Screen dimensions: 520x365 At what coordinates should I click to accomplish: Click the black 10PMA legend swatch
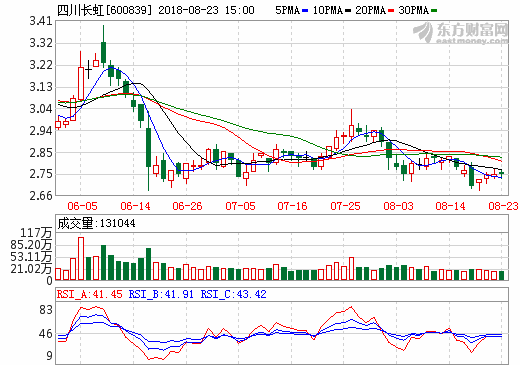coord(348,10)
